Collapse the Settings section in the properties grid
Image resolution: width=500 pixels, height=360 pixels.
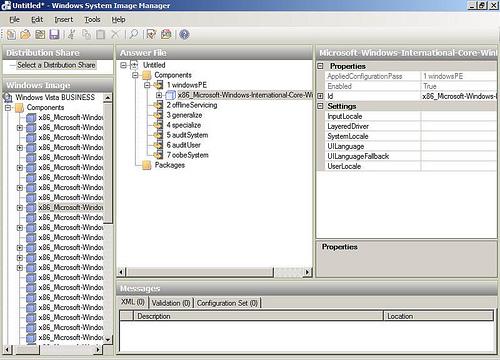pyautogui.click(x=320, y=106)
